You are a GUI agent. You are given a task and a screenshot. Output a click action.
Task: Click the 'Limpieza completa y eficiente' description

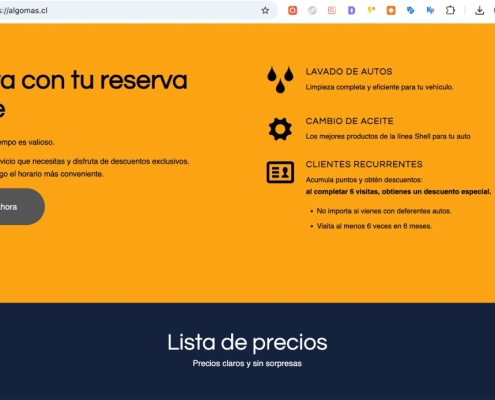(379, 87)
